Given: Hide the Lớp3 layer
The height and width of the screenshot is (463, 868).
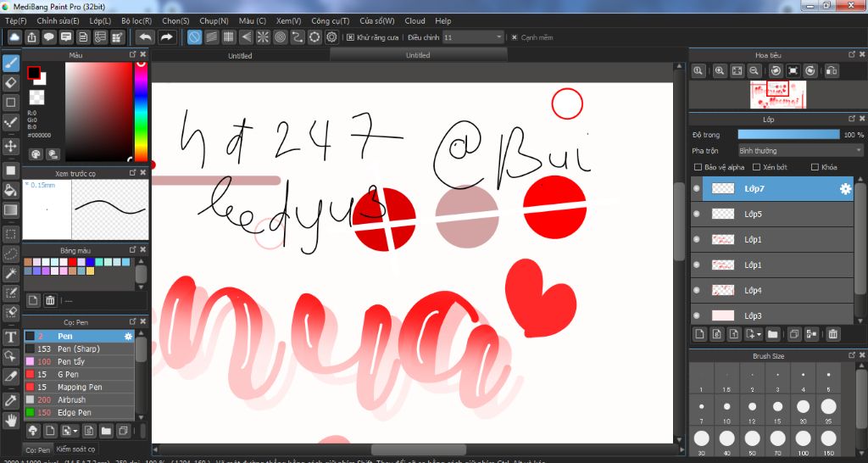Looking at the screenshot, I should click(697, 315).
